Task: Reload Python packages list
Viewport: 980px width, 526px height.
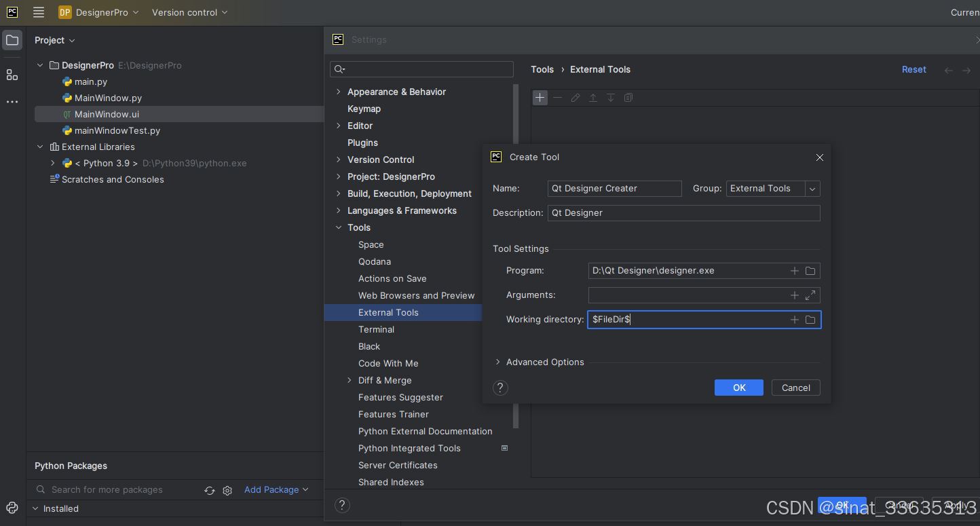Action: (x=209, y=490)
